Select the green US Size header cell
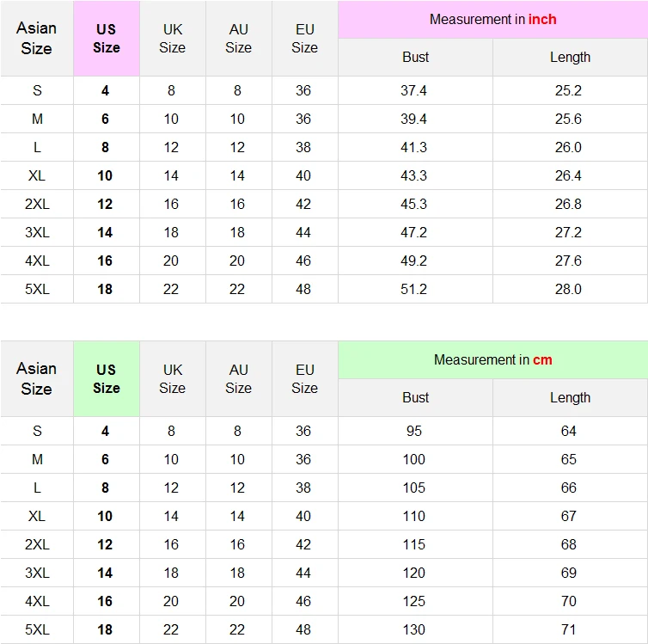The height and width of the screenshot is (644, 648). click(x=107, y=379)
